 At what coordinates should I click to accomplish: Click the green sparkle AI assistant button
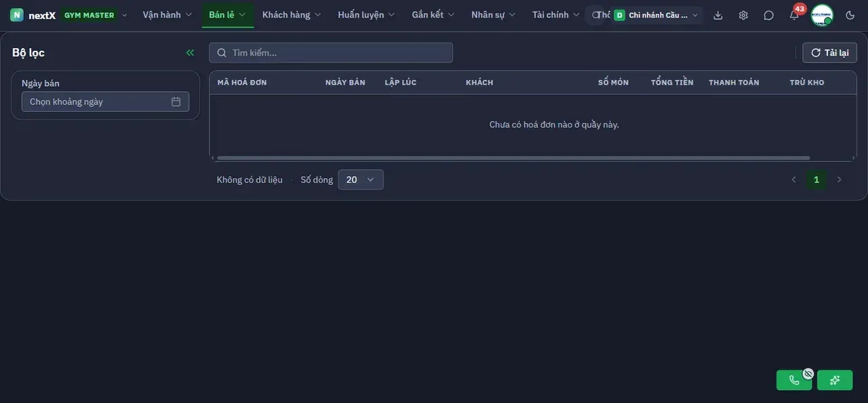(835, 380)
